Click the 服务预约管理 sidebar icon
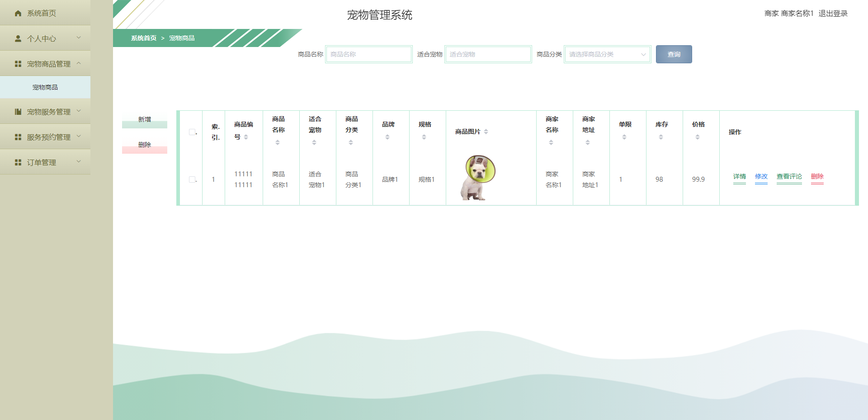Screen dimensions: 868x420 coord(17,137)
